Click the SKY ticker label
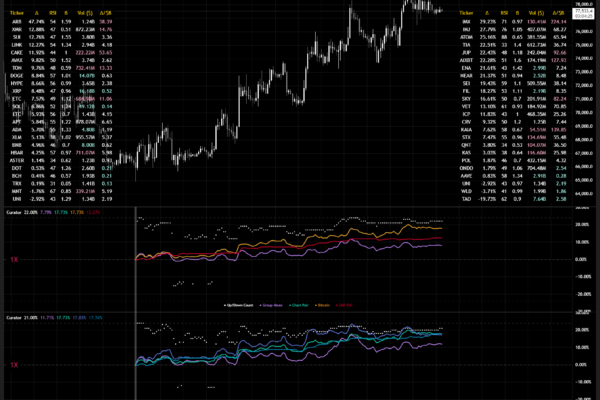The width and height of the screenshot is (600, 400). click(x=466, y=99)
